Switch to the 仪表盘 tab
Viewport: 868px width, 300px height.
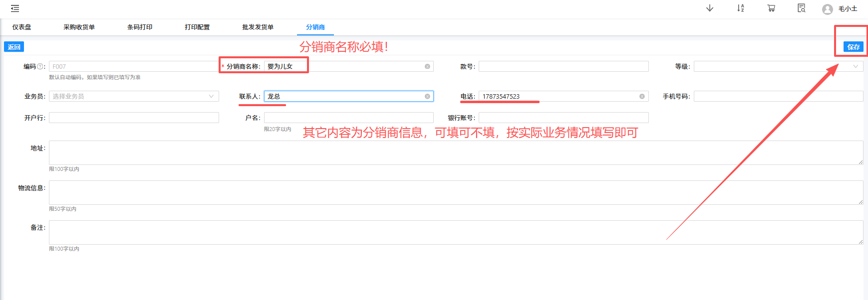tap(21, 27)
